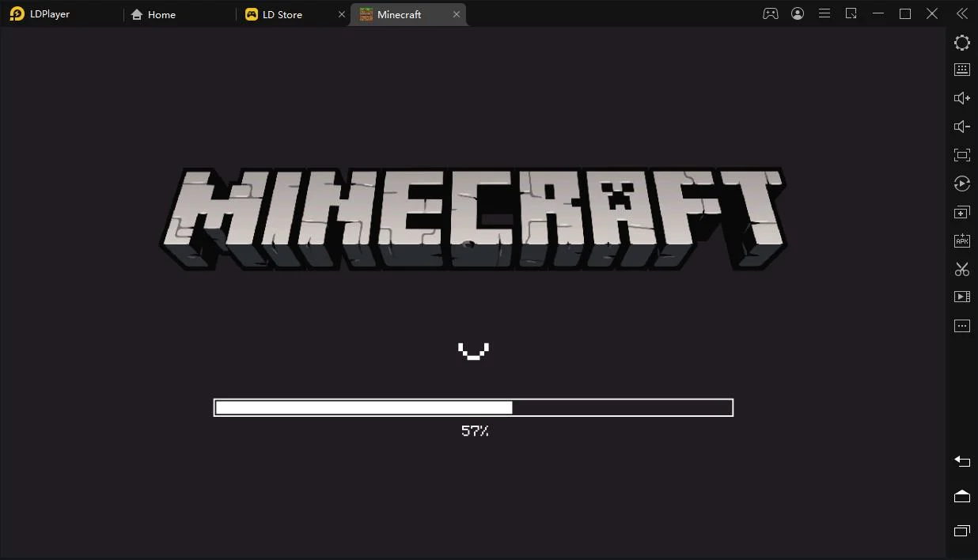Increase the emulator volume
Image resolution: width=978 pixels, height=560 pixels.
962,98
